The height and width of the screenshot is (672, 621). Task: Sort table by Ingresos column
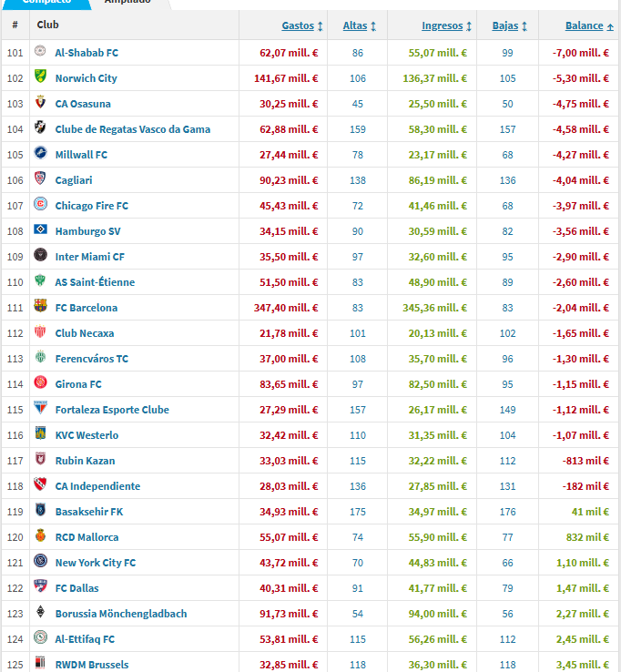[x=446, y=25]
